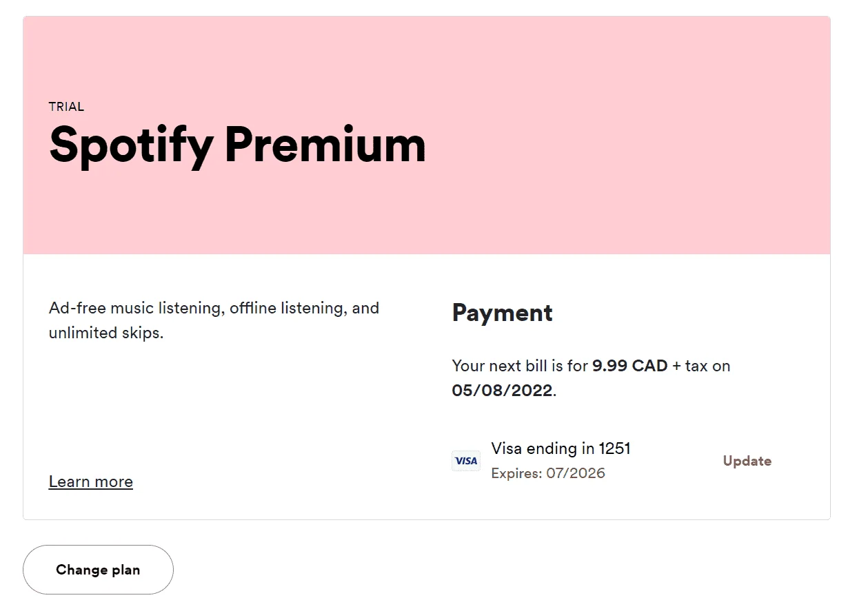Click the Ad-free music listening description line
Screen dimensions: 868x600
[x=214, y=308]
